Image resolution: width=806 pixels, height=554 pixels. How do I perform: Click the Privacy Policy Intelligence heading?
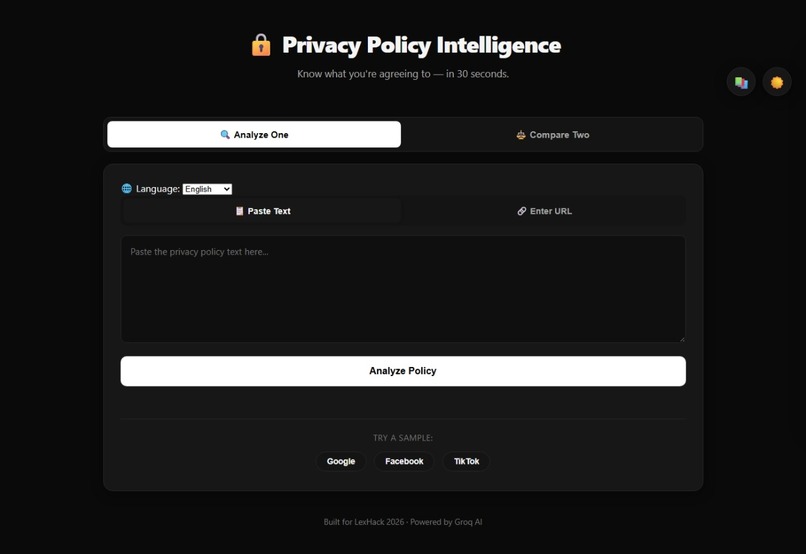pyautogui.click(x=422, y=45)
